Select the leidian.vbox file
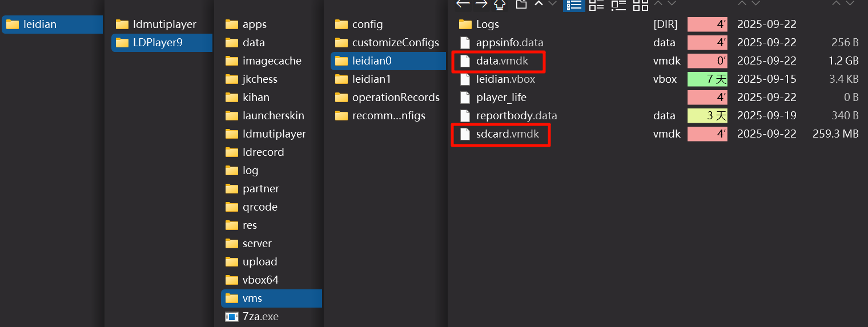 505,79
